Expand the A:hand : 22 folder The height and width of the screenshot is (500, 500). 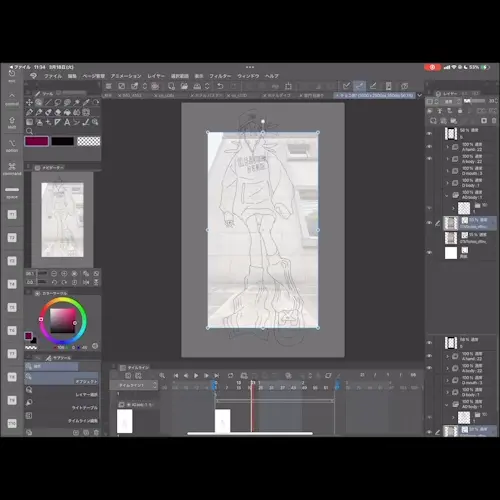[448, 147]
